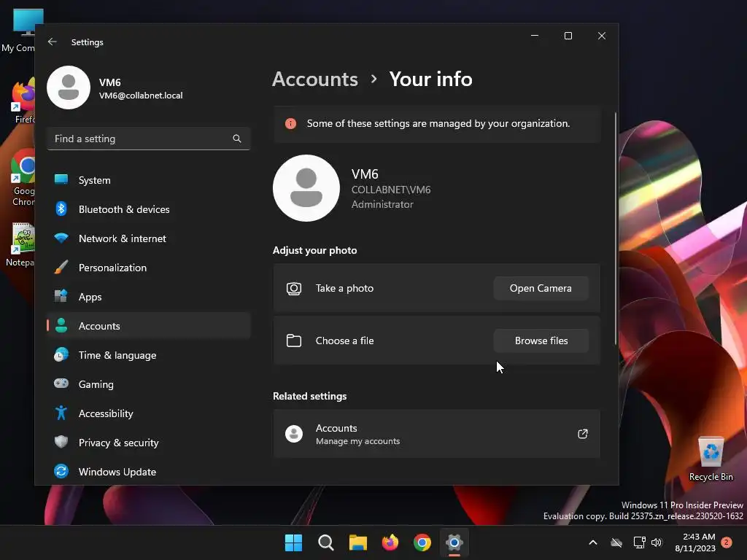Screen dimensions: 747x560
Task: Open System settings category
Action: [149, 180]
